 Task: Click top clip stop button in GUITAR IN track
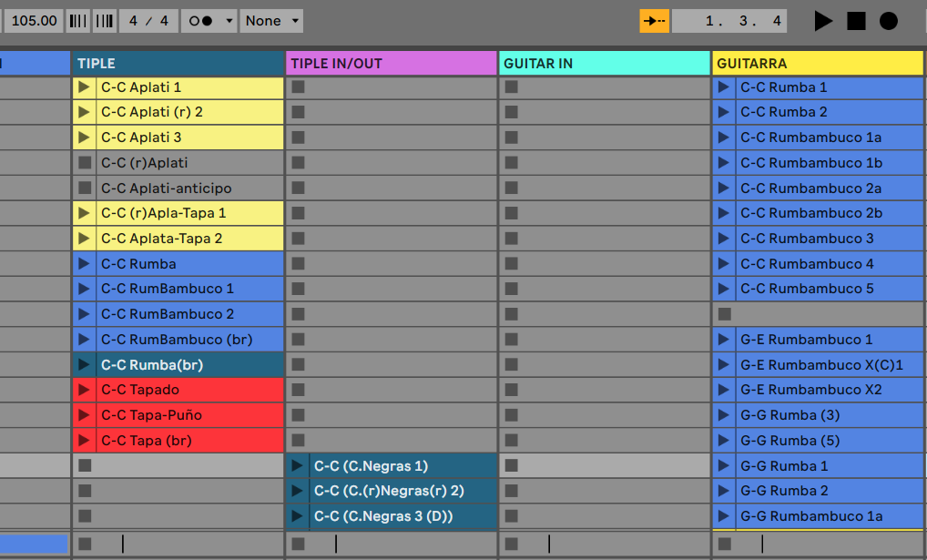[511, 87]
